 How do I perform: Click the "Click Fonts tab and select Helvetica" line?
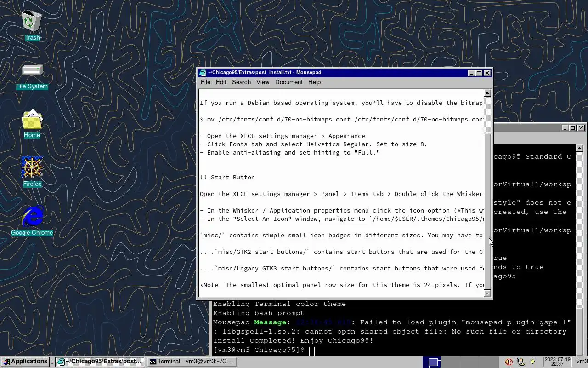(x=313, y=144)
